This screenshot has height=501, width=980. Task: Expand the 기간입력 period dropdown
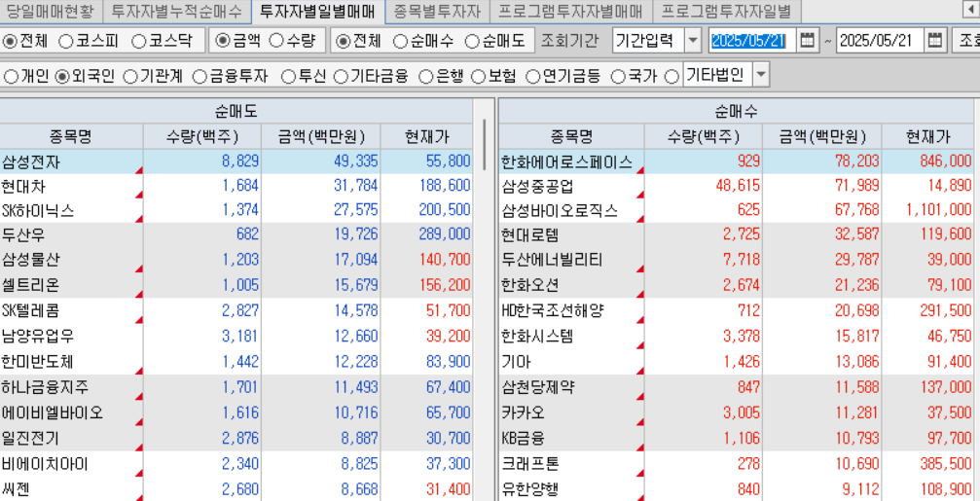pos(693,41)
